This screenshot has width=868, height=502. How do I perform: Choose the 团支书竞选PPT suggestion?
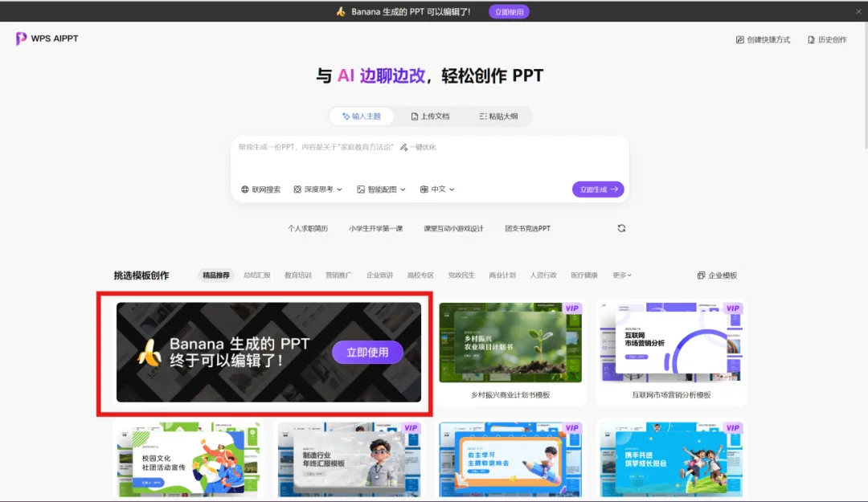tap(527, 229)
